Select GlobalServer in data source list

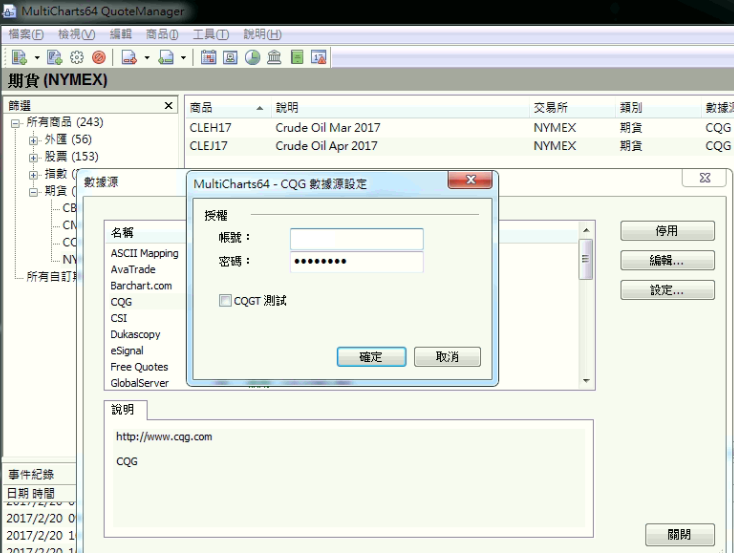(139, 383)
